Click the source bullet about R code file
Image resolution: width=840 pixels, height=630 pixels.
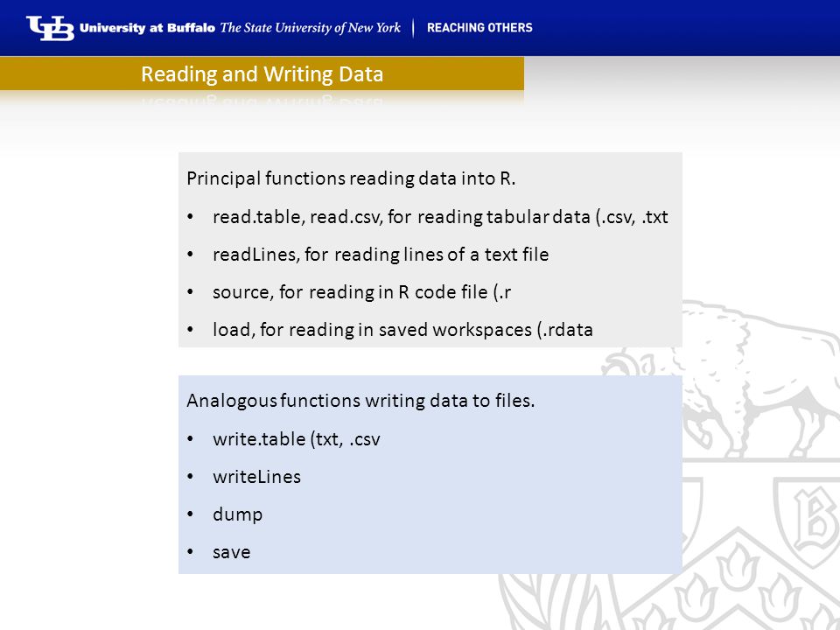point(361,292)
